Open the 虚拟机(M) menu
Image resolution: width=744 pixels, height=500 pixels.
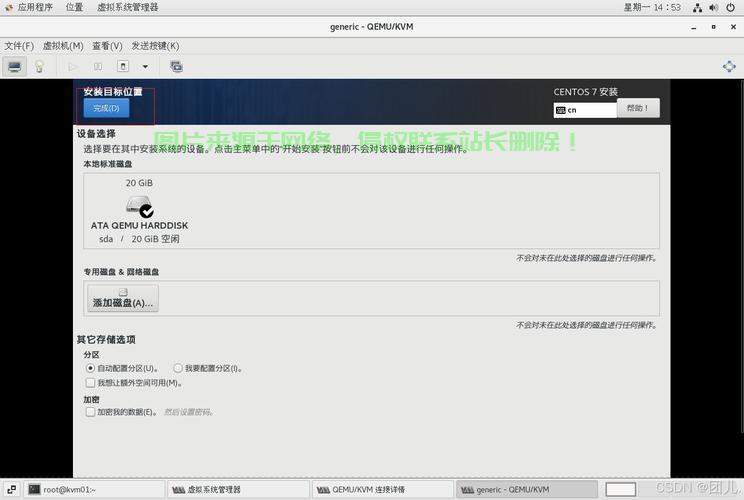pyautogui.click(x=63, y=46)
